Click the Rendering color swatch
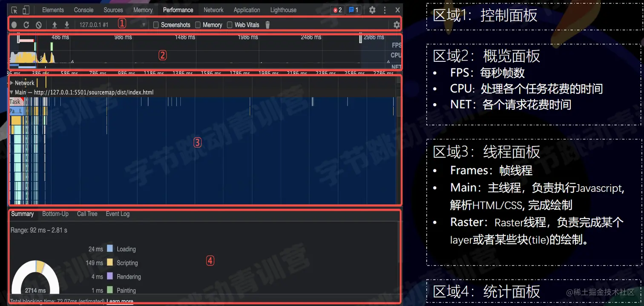Viewport: 644px width, 306px height. [x=110, y=276]
